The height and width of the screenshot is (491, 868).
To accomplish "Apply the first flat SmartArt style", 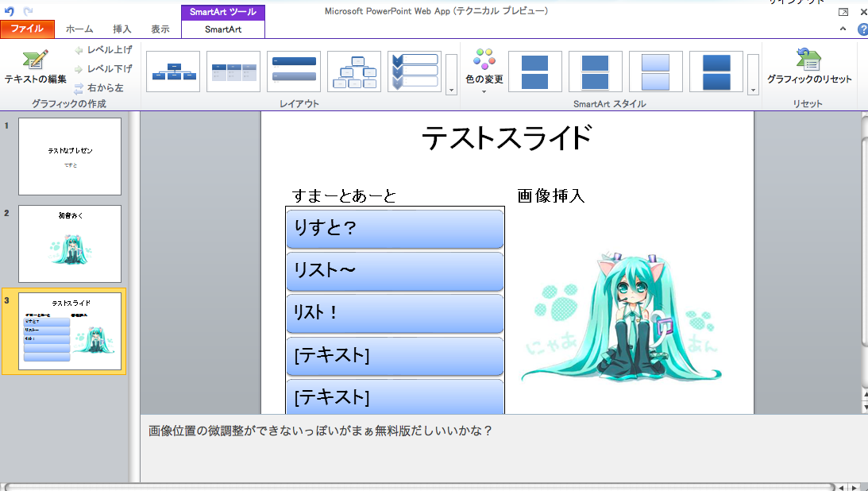I will pyautogui.click(x=535, y=72).
